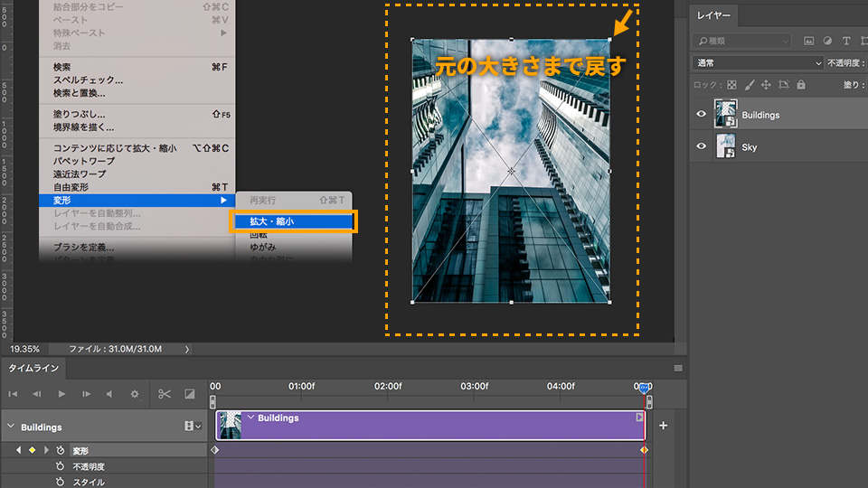Image resolution: width=868 pixels, height=488 pixels.
Task: Choose 塗りつぶし menu item
Action: coord(137,114)
